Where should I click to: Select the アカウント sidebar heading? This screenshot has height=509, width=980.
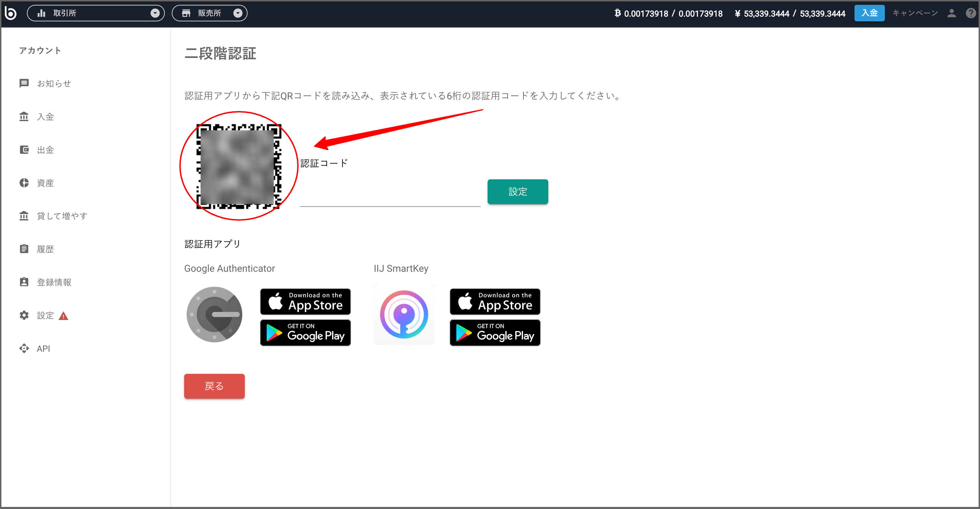coord(40,50)
